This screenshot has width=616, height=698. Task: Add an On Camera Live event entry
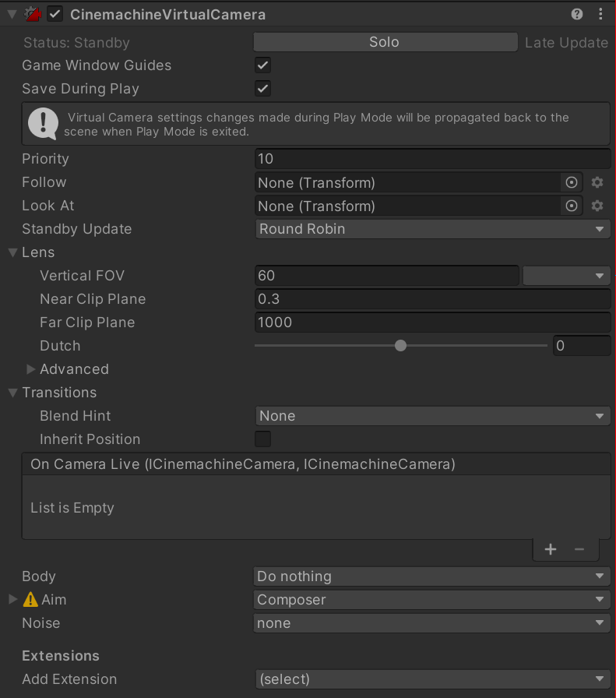(551, 549)
